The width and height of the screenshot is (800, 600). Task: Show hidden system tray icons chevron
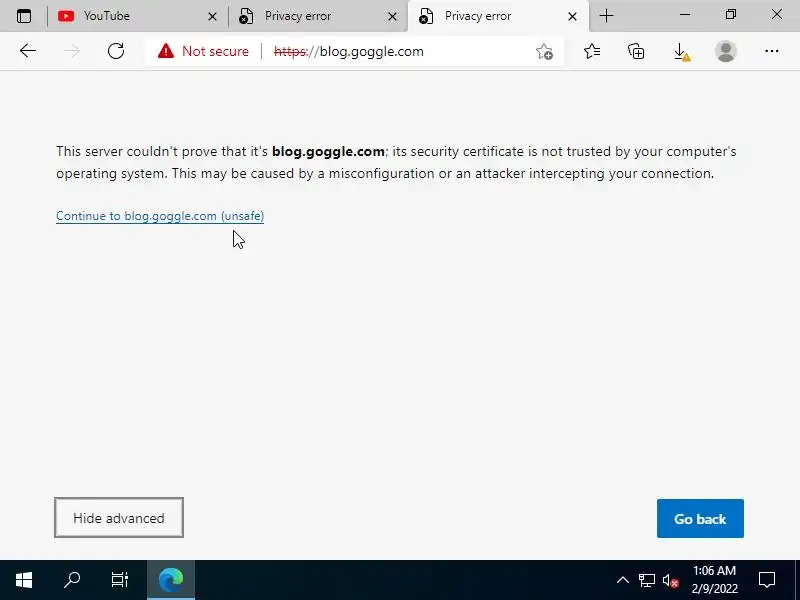[622, 580]
